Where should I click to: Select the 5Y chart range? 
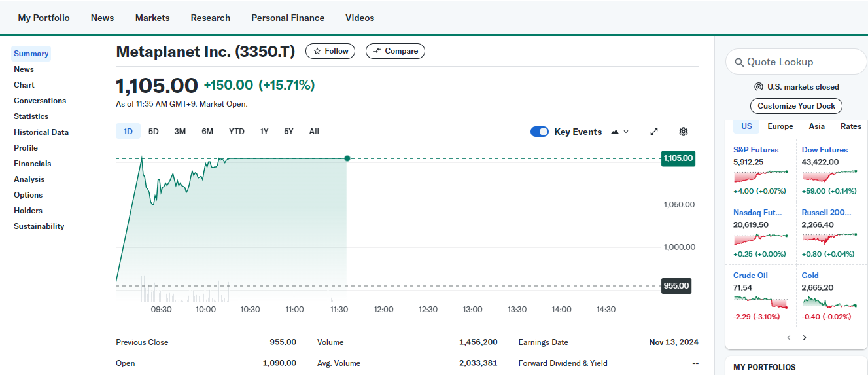(x=288, y=132)
